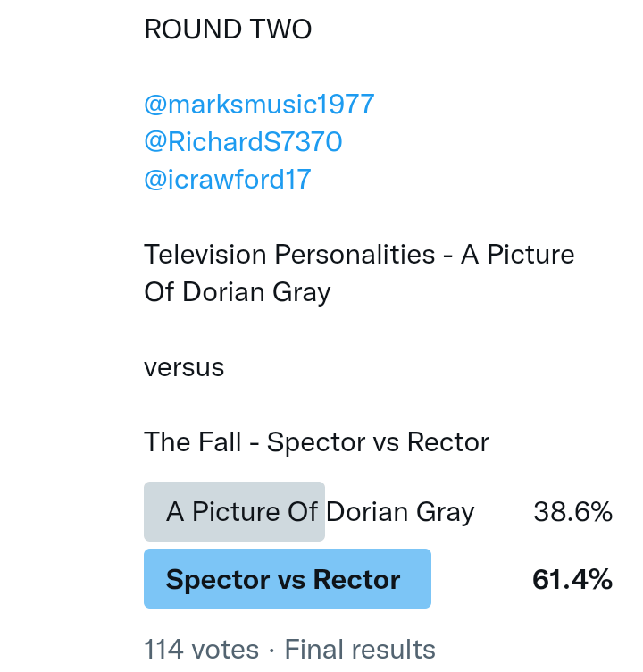This screenshot has height=672, width=643.
Task: Click "Spector vs Rector" in the tweet body
Action: pos(378,442)
